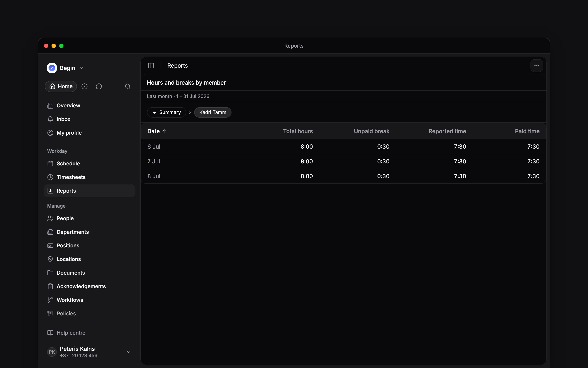Click the 8:00 total hours for 6 Jul

(x=307, y=147)
